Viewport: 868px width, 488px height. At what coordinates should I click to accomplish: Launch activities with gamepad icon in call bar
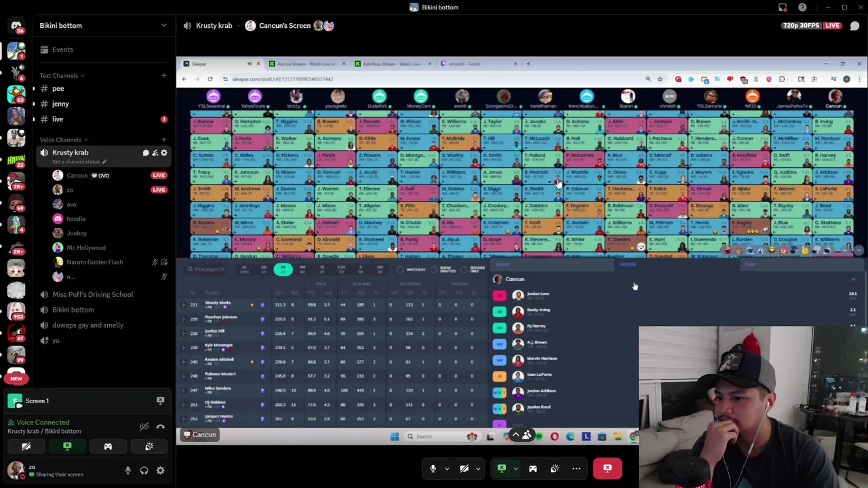(533, 468)
